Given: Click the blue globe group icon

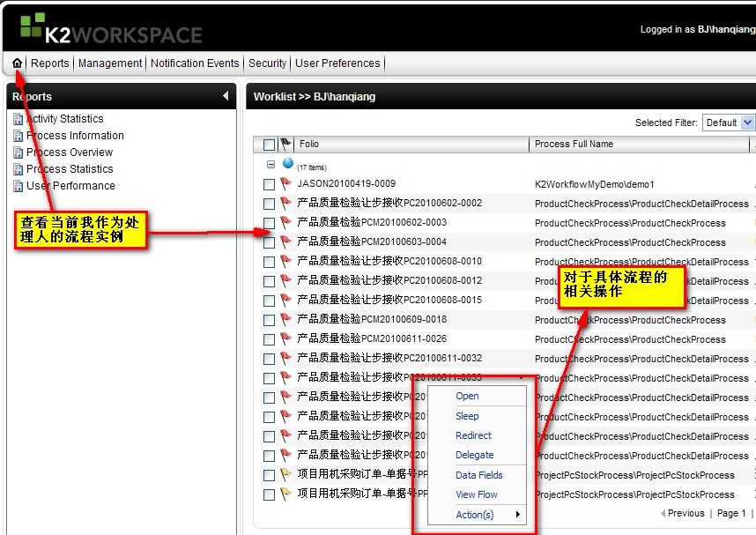Looking at the screenshot, I should coord(288,164).
